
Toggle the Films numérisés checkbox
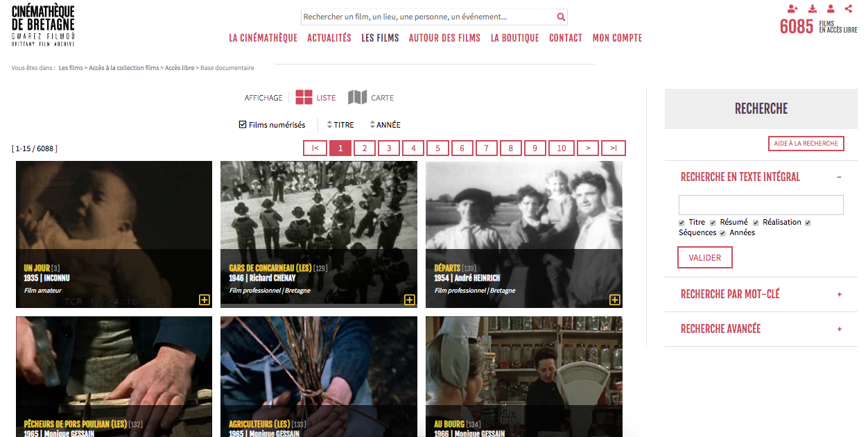pos(243,125)
